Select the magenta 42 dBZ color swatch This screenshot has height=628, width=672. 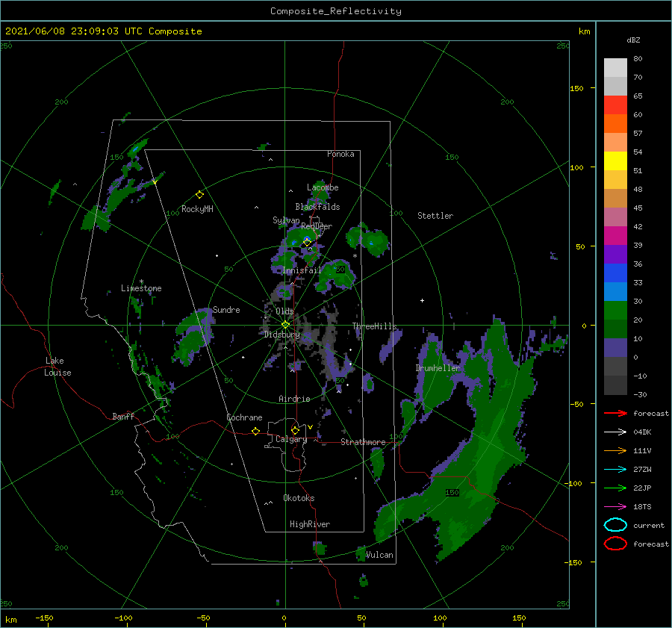615,235
